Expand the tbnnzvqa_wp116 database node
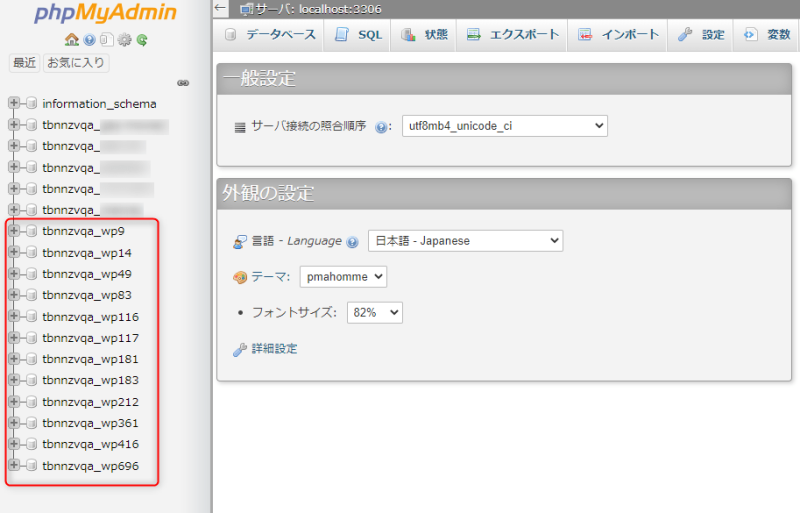The height and width of the screenshot is (513, 800). click(x=14, y=316)
